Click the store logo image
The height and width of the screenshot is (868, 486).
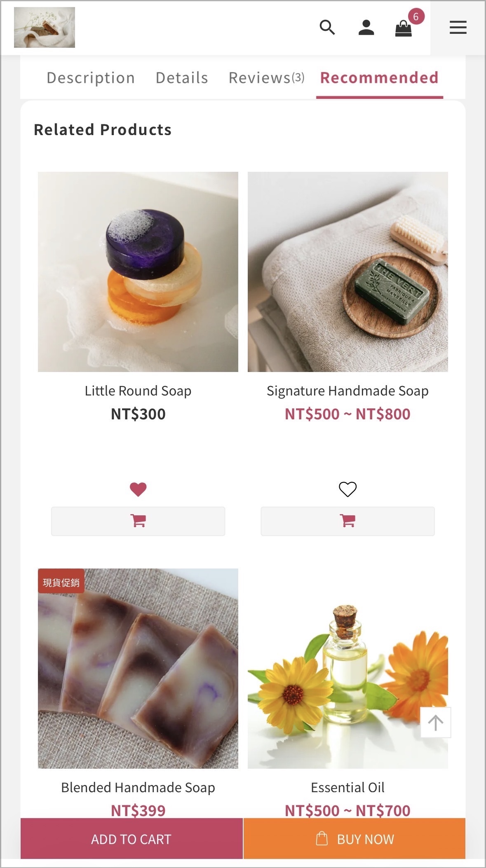pyautogui.click(x=45, y=28)
